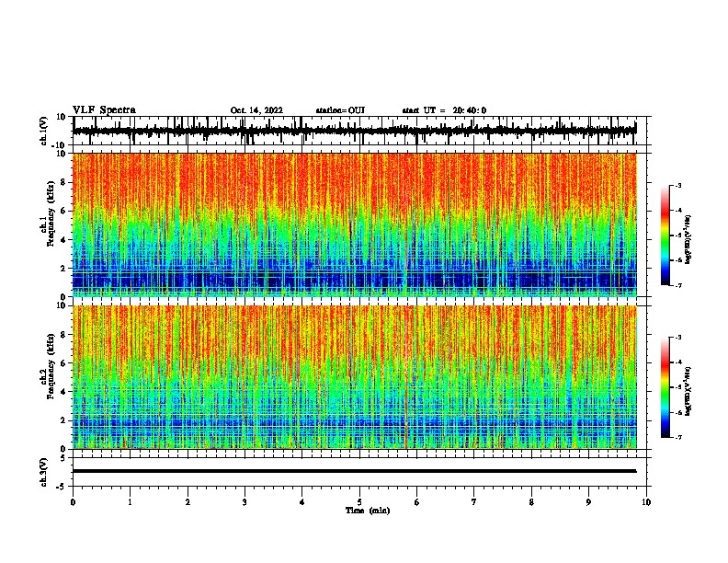Image resolution: width=728 pixels, height=563 pixels.
Task: Click the ch.1 spectrogram panel
Action: click(354, 224)
